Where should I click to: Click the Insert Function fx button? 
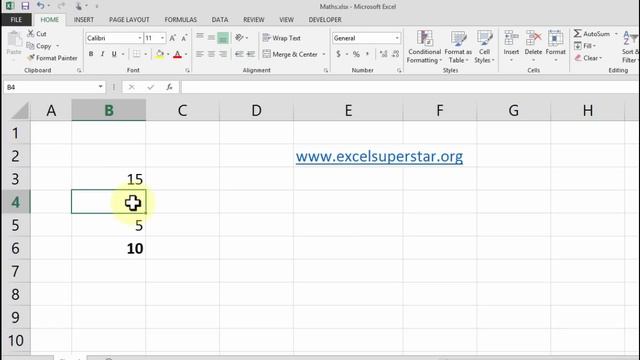click(169, 87)
